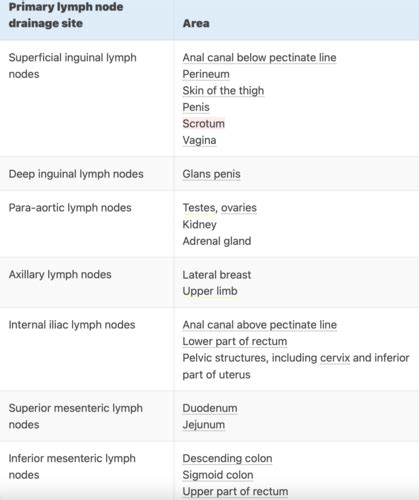Click the Upper limb entry
This screenshot has width=419, height=500.
pos(210,291)
